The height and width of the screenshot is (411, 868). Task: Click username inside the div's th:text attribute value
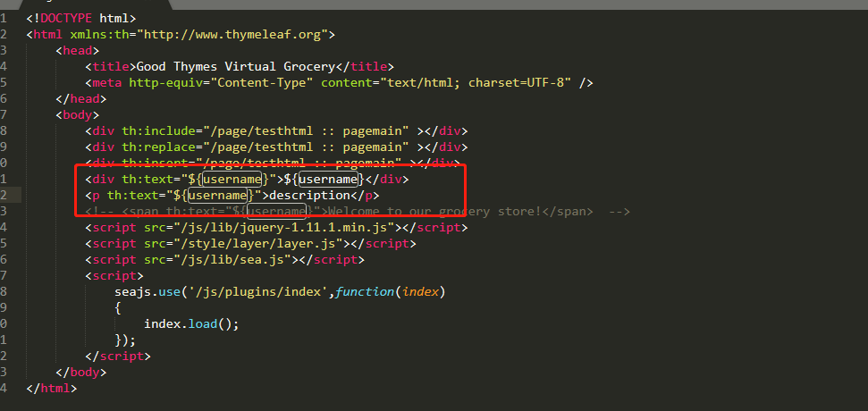point(232,180)
